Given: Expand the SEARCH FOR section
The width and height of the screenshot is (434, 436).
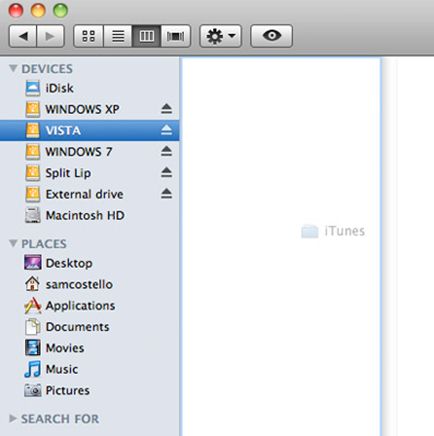Looking at the screenshot, I should 13,418.
